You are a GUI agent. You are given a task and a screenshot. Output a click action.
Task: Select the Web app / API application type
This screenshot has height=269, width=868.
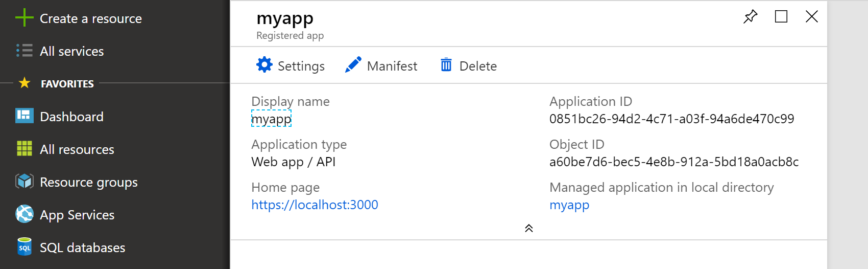coord(293,162)
